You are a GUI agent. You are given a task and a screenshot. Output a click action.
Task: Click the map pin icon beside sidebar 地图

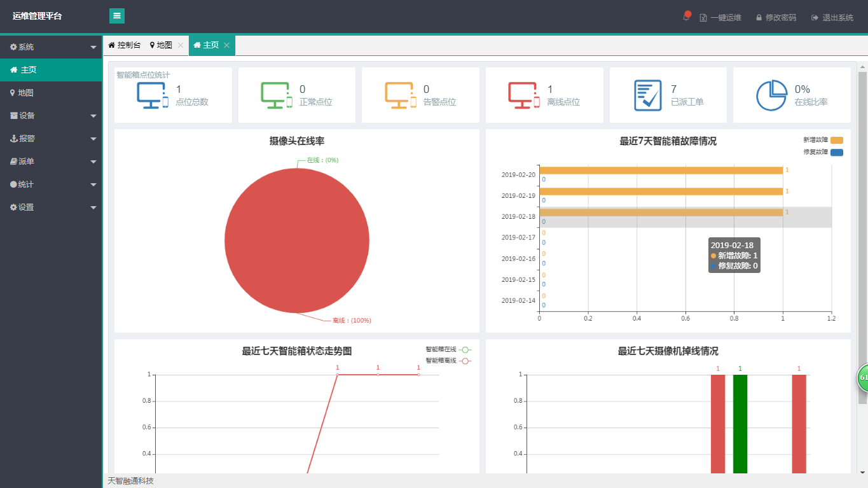tap(13, 93)
